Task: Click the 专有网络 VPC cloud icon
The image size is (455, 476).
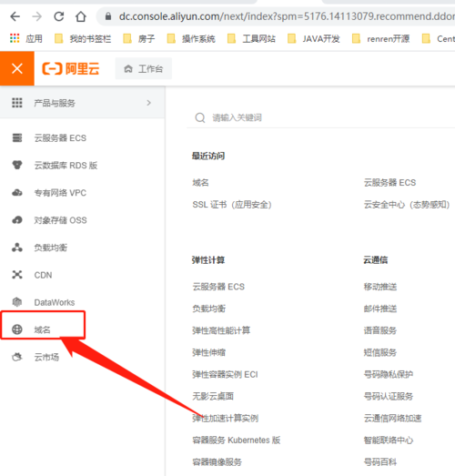Action: point(17,192)
